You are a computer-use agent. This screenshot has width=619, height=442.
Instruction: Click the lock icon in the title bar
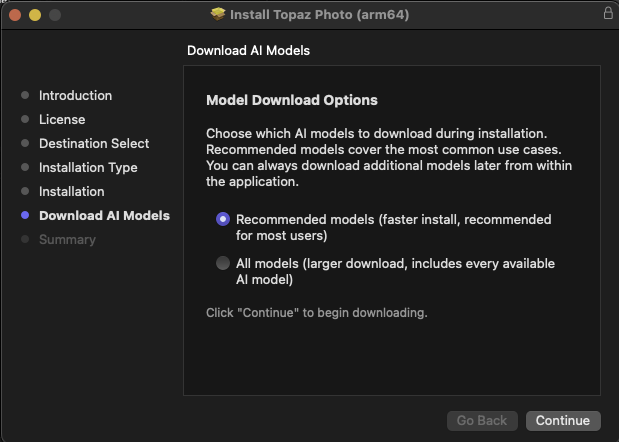tap(608, 14)
